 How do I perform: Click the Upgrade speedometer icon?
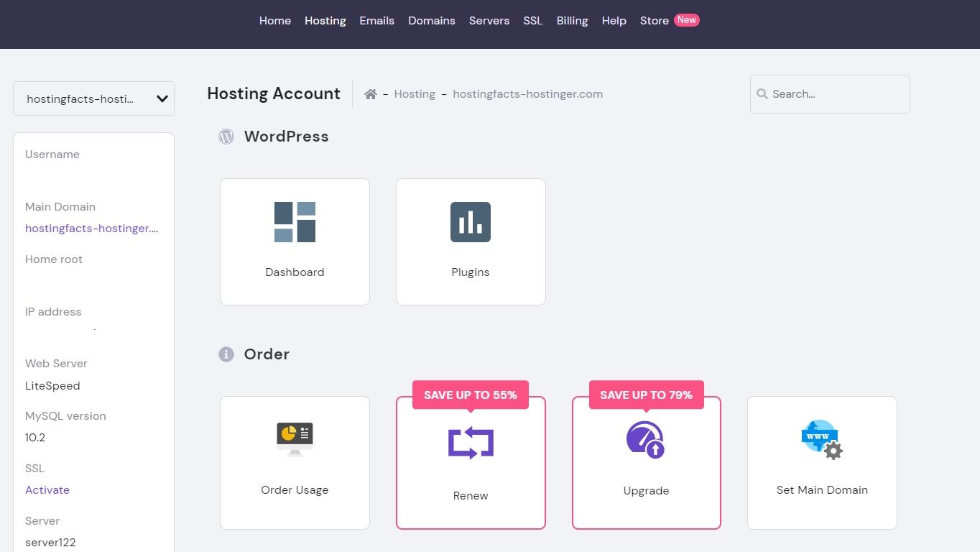coord(646,440)
